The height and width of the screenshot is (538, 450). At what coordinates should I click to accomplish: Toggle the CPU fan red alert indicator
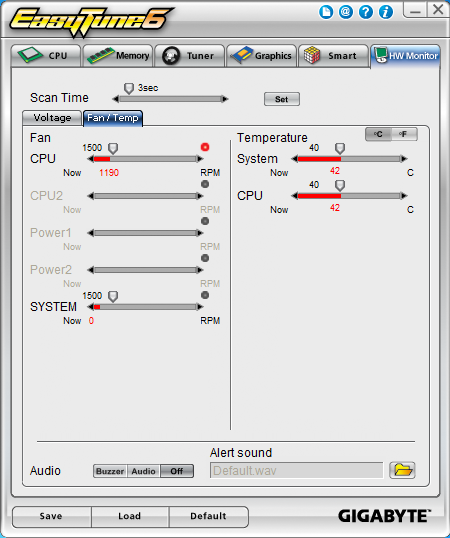[205, 147]
